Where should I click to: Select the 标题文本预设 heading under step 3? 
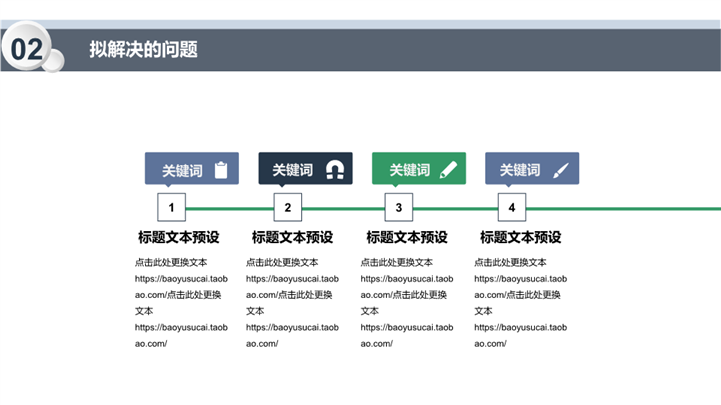pyautogui.click(x=407, y=238)
